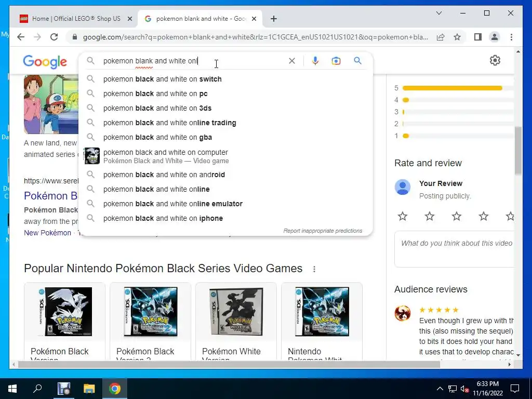This screenshot has width=532, height=399.
Task: Open a new tab with plus button
Action: pyautogui.click(x=274, y=19)
